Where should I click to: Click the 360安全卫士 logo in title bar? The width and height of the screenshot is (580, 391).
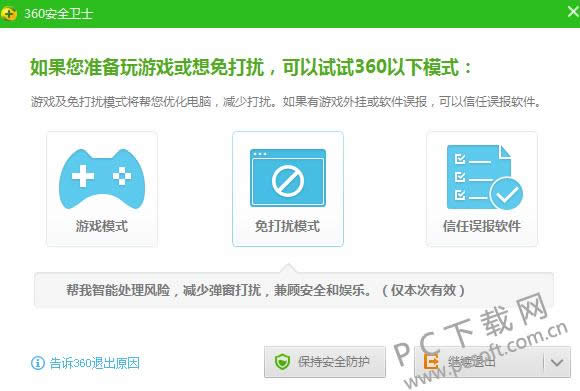click(x=9, y=14)
